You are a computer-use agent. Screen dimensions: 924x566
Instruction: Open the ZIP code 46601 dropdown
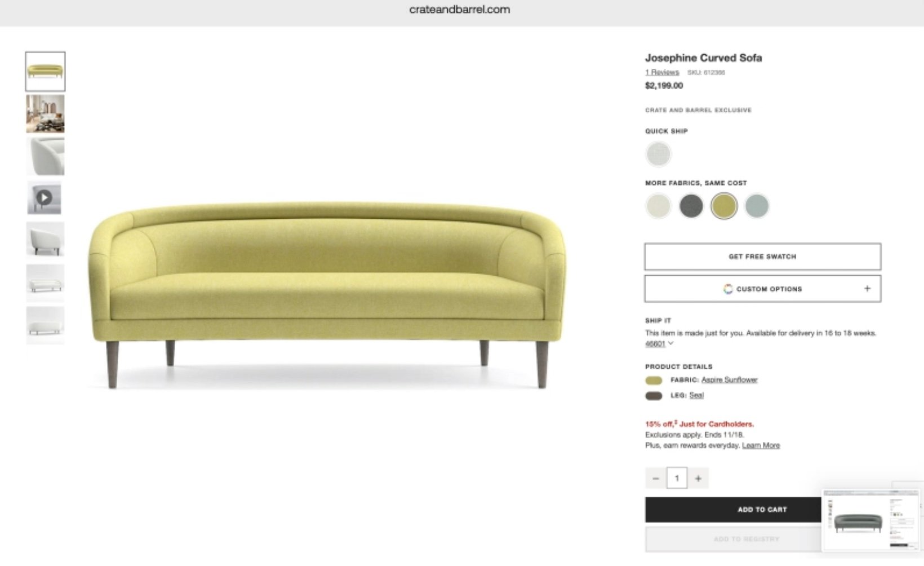click(x=659, y=344)
